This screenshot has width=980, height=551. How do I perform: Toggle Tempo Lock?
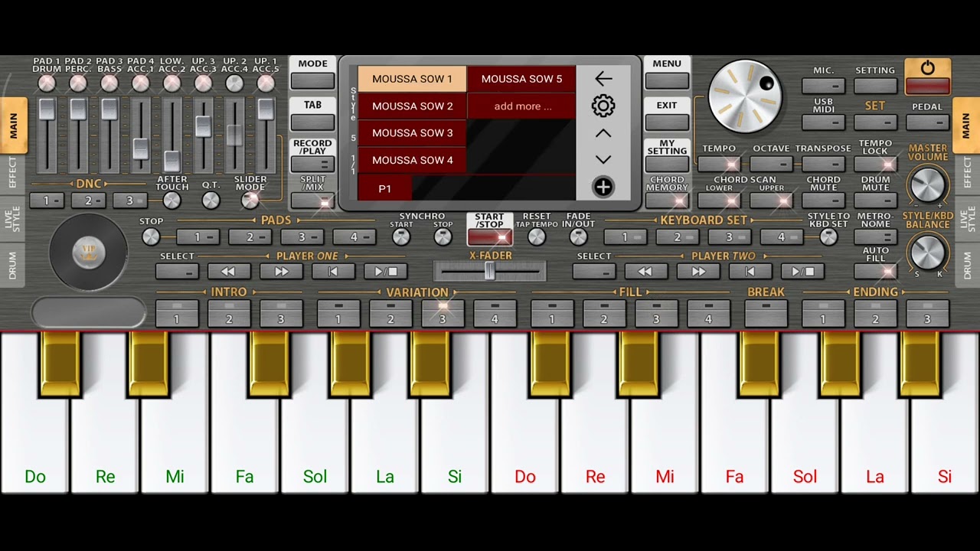coord(875,164)
